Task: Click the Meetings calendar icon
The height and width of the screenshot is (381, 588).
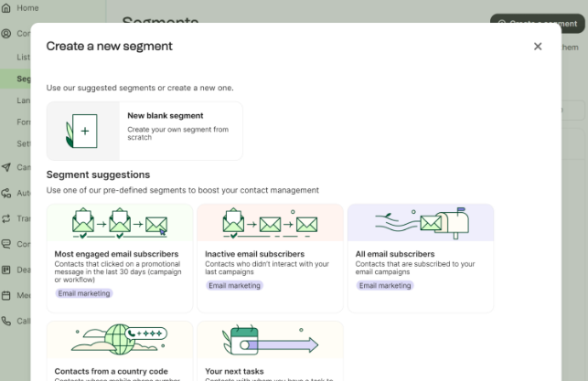Action: point(7,295)
